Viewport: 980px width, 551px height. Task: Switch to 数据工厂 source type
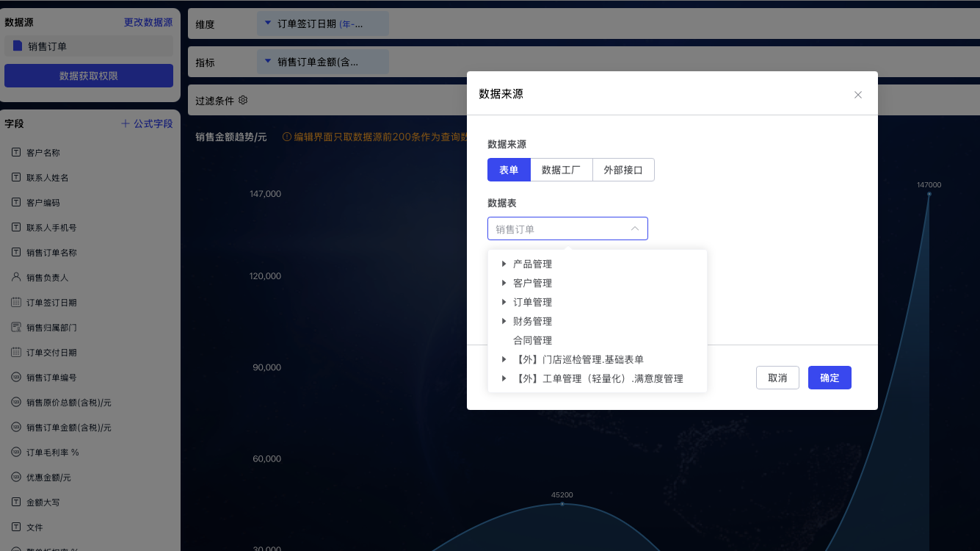(561, 170)
